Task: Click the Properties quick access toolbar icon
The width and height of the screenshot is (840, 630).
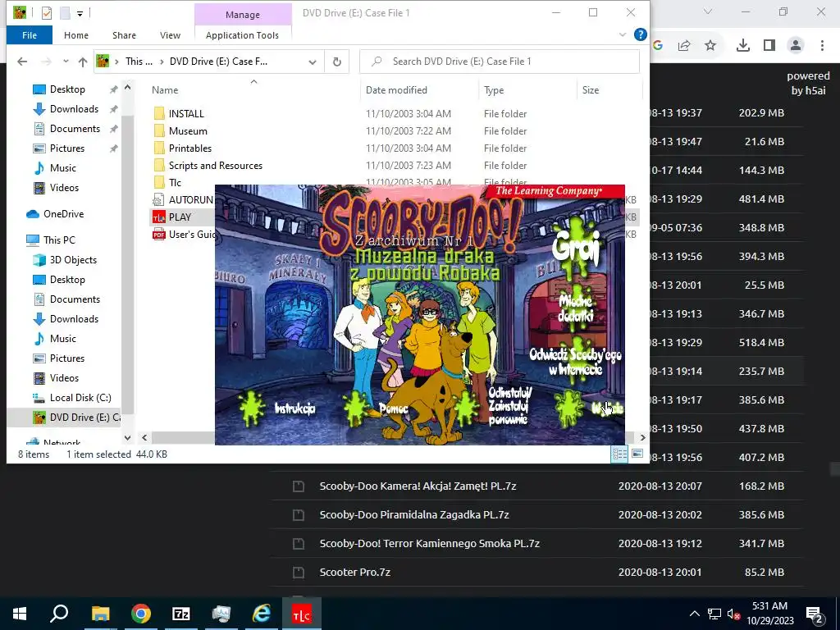Action: [x=47, y=13]
